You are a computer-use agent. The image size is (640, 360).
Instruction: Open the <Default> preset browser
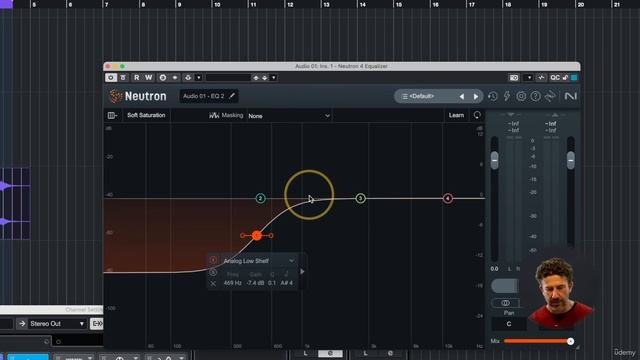point(422,96)
